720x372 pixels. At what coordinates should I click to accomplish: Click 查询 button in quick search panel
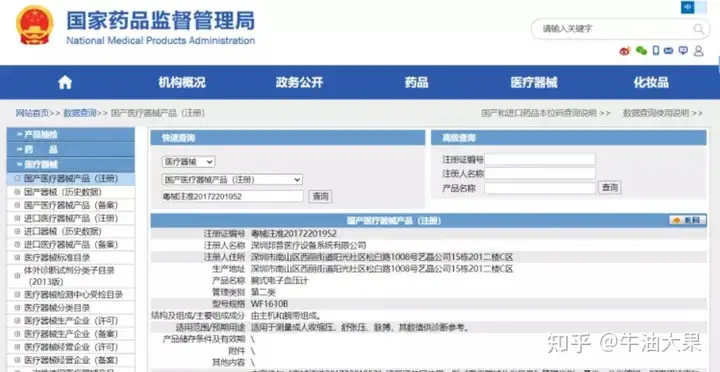tap(320, 197)
